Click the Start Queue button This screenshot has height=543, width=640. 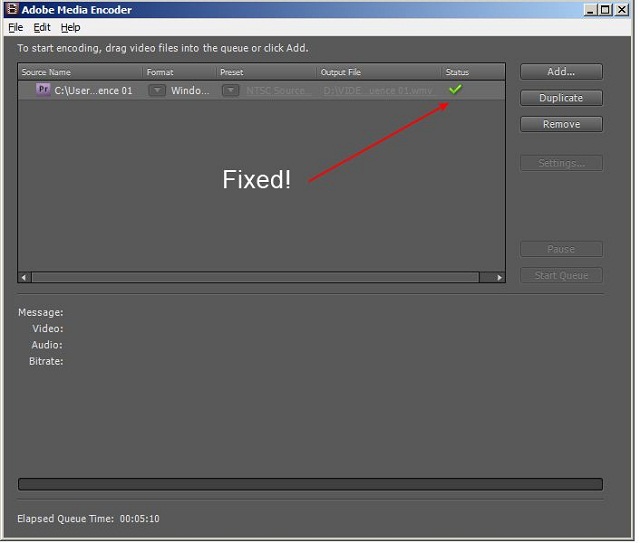pyautogui.click(x=561, y=276)
